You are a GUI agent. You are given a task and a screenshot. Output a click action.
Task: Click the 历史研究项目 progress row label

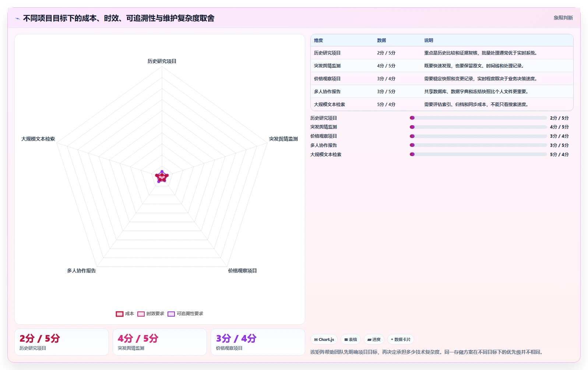click(324, 118)
